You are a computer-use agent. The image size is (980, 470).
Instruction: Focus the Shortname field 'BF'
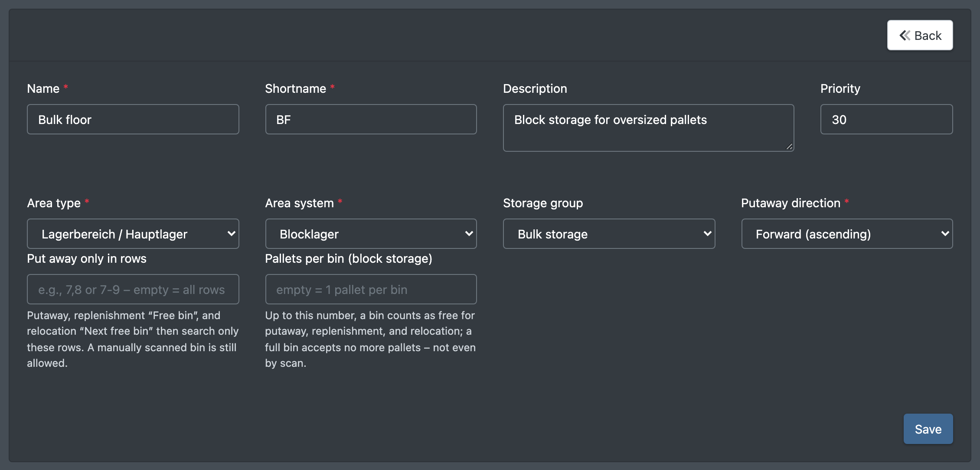pos(371,119)
